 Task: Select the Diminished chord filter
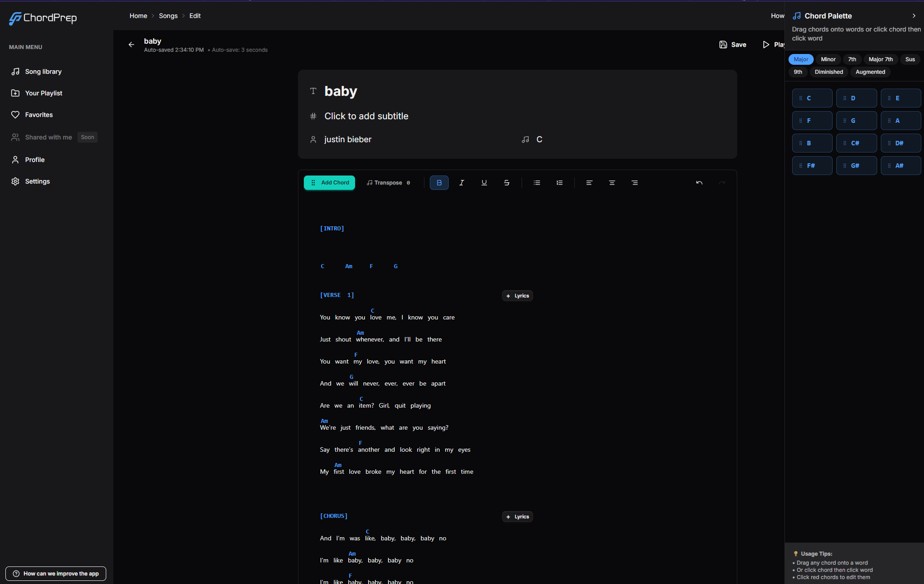point(829,72)
